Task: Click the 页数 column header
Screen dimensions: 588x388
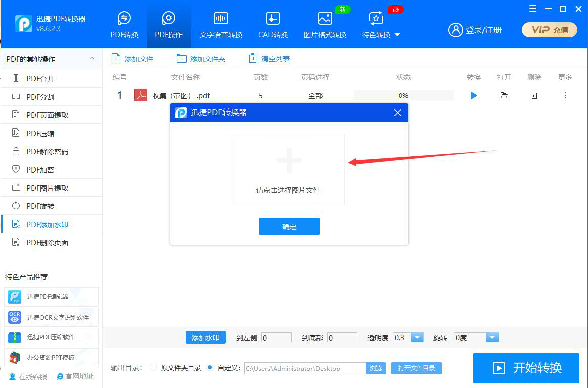Action: tap(260, 77)
